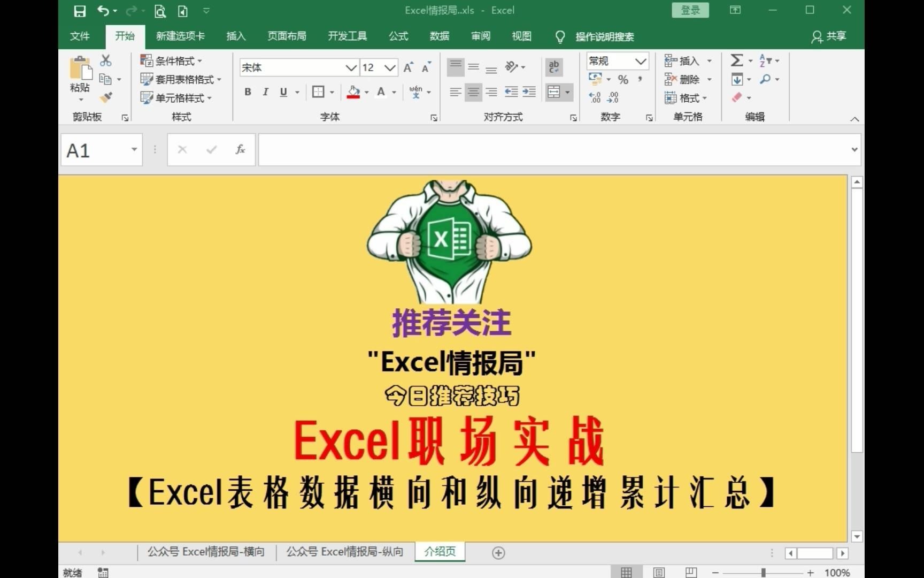Open sheet 公众号 Excel情报局-横向
This screenshot has width=924, height=578.
[206, 552]
